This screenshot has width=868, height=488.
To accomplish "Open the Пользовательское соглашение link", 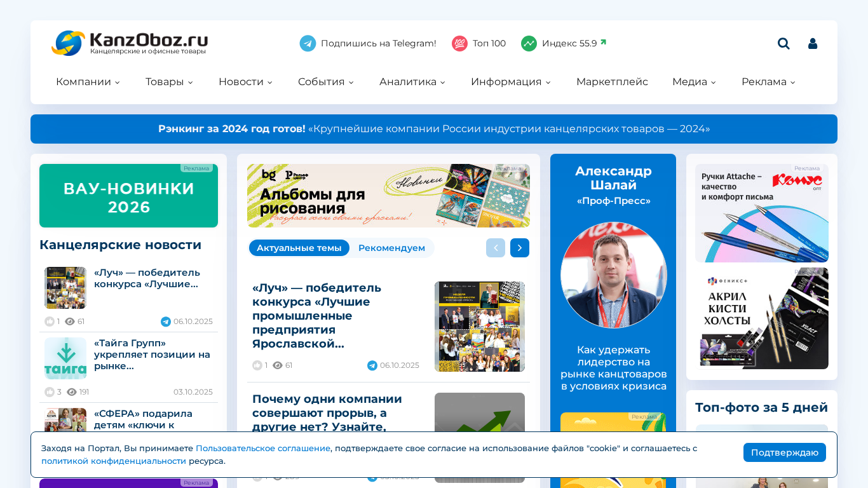I will (x=263, y=448).
